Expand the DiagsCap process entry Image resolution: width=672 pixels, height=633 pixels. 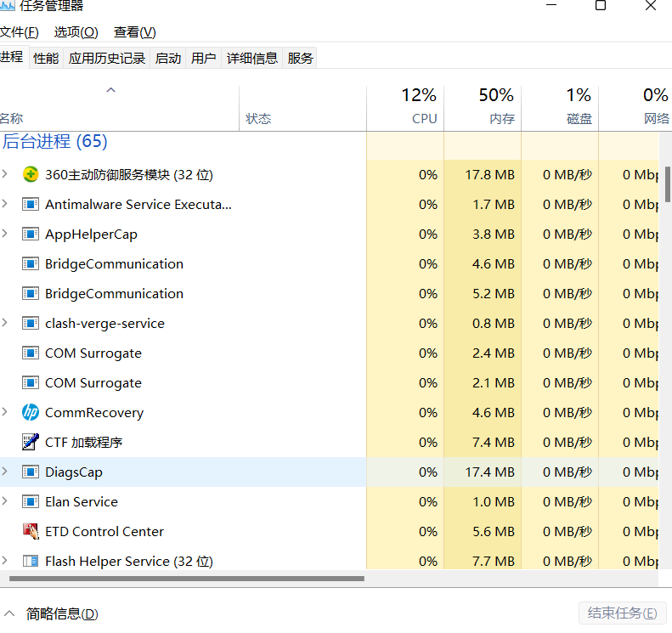pos(5,472)
